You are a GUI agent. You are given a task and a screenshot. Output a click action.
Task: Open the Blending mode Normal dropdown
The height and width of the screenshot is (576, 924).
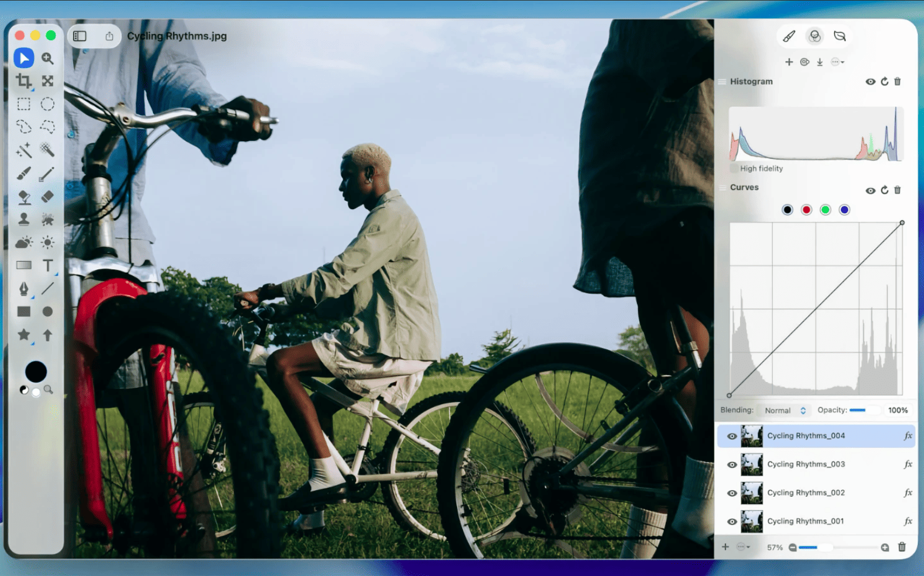pos(785,411)
